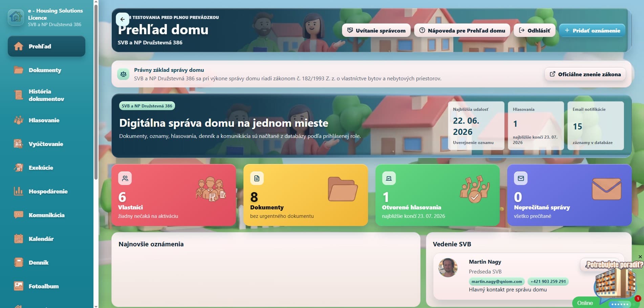Click the red notification badge on chat

pyautogui.click(x=638, y=299)
